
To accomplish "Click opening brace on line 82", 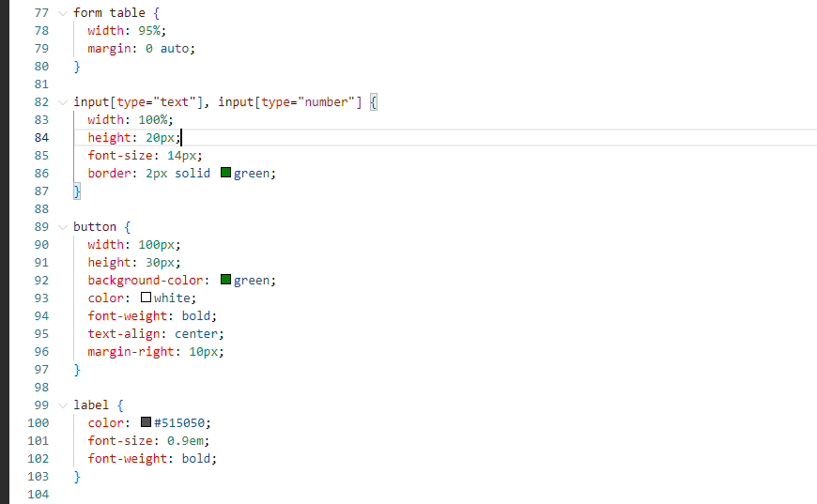I will click(x=373, y=102).
